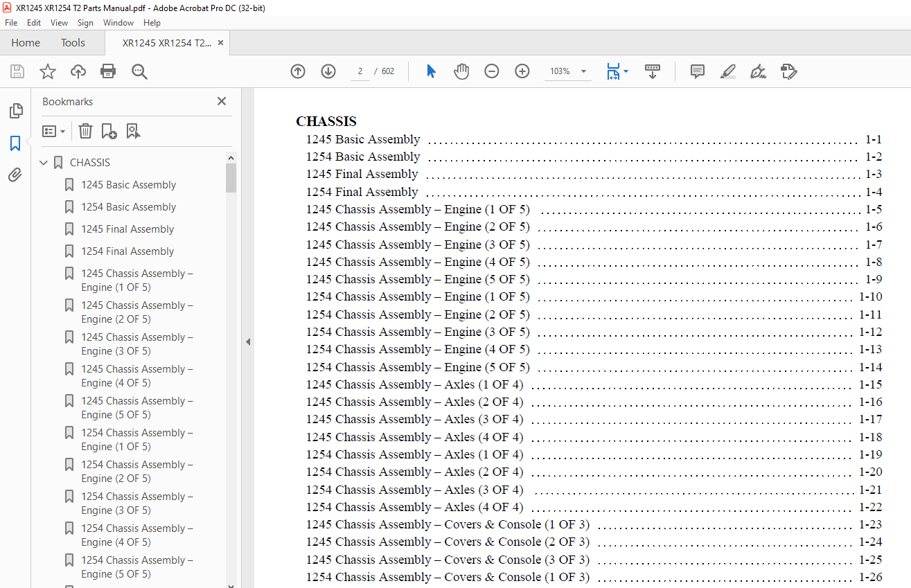The width and height of the screenshot is (911, 588).
Task: Open the Window menu
Action: [x=118, y=23]
